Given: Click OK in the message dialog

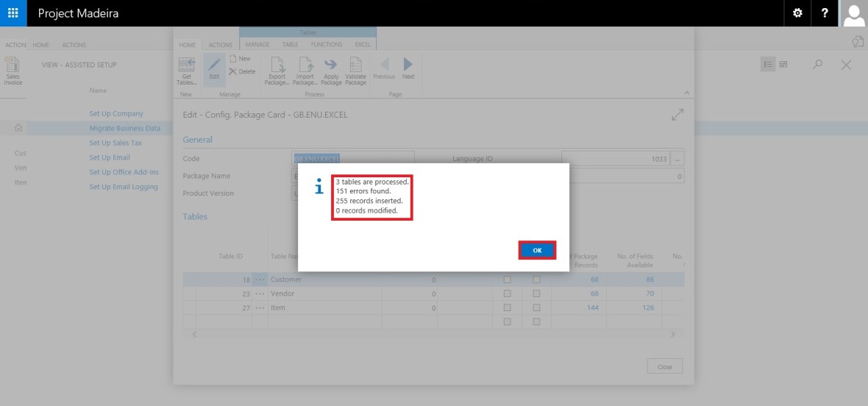Looking at the screenshot, I should [537, 250].
